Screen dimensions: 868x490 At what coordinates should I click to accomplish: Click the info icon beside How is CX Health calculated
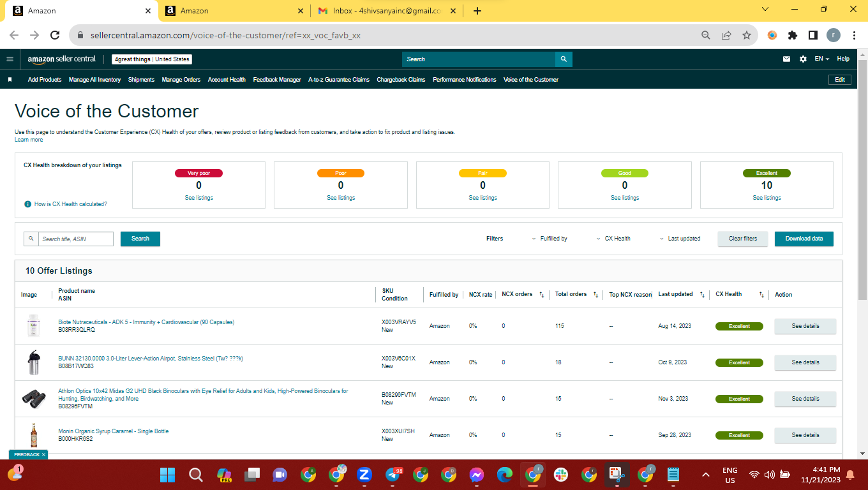pos(27,204)
